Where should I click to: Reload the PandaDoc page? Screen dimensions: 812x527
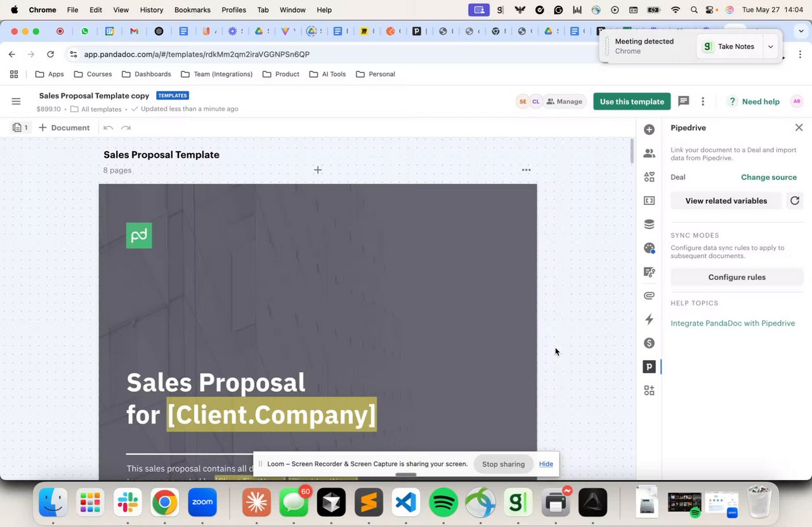pyautogui.click(x=50, y=55)
